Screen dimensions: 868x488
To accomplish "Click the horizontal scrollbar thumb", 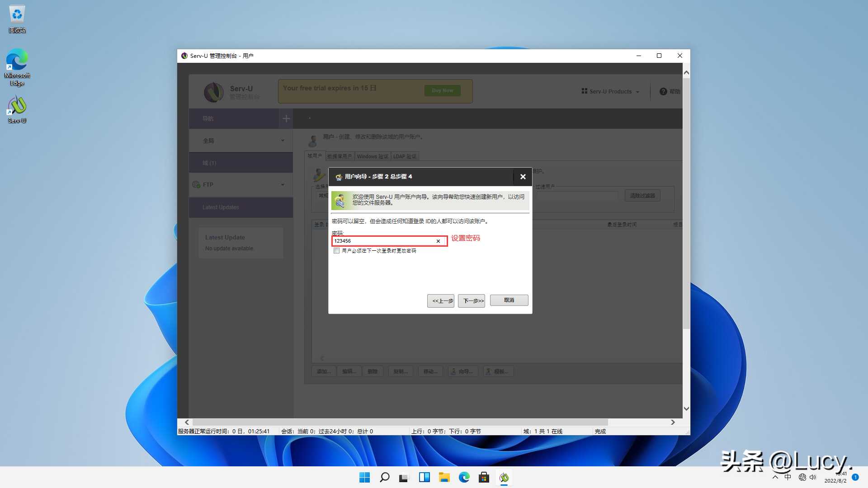I will 400,422.
